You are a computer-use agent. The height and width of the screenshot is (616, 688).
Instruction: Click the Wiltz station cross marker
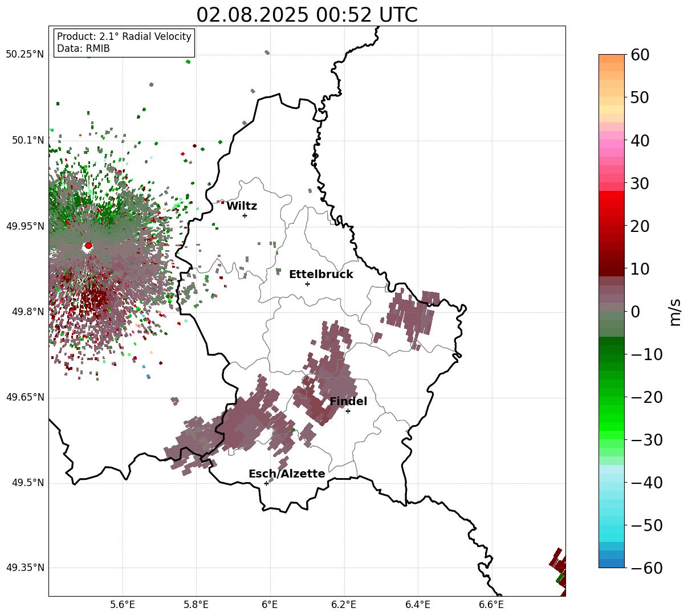pyautogui.click(x=245, y=215)
